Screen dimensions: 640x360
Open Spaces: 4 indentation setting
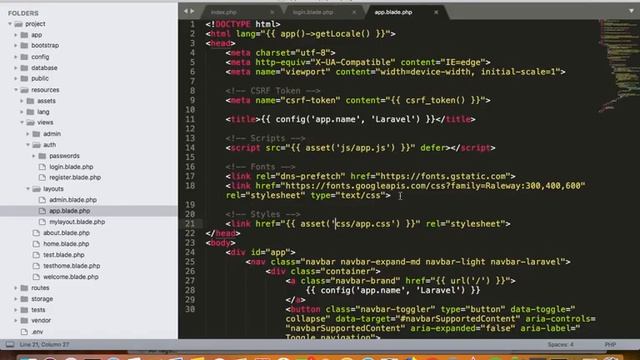point(560,344)
